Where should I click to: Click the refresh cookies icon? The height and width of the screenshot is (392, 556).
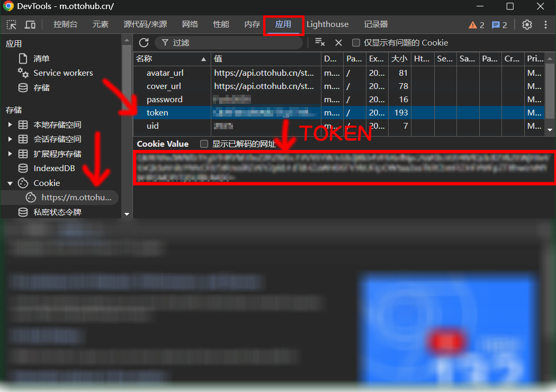tap(144, 42)
